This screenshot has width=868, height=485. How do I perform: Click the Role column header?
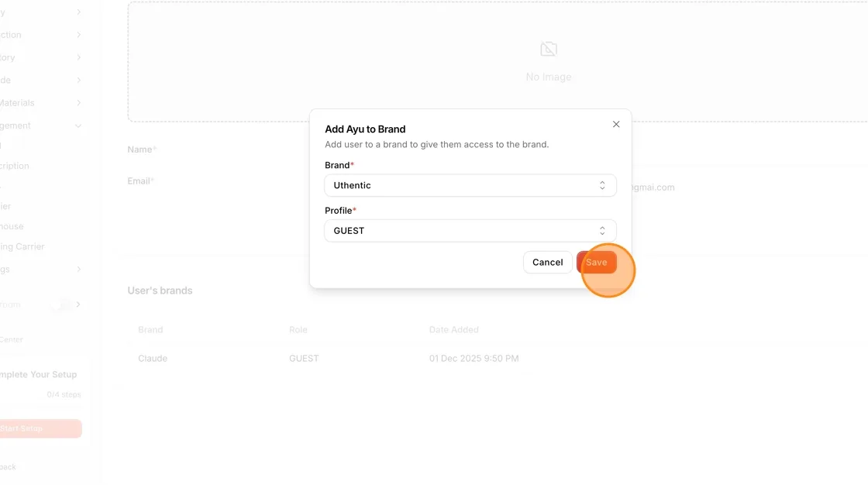(298, 329)
